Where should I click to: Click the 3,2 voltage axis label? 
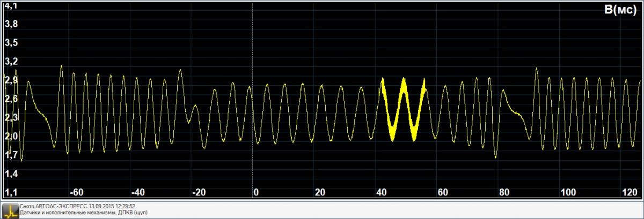11,61
